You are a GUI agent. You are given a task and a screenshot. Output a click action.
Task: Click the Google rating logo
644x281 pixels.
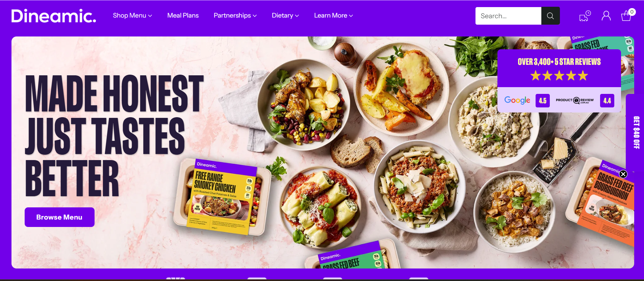tap(517, 100)
